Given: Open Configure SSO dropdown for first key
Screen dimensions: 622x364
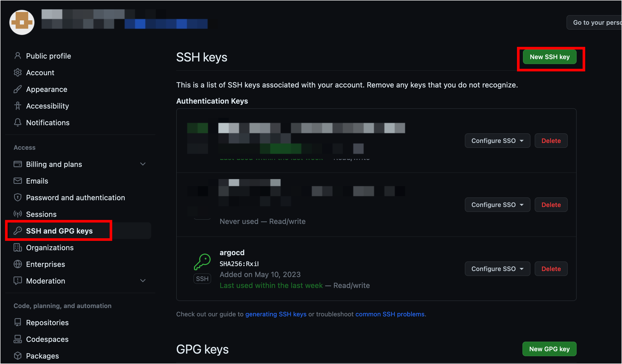Looking at the screenshot, I should tap(497, 141).
